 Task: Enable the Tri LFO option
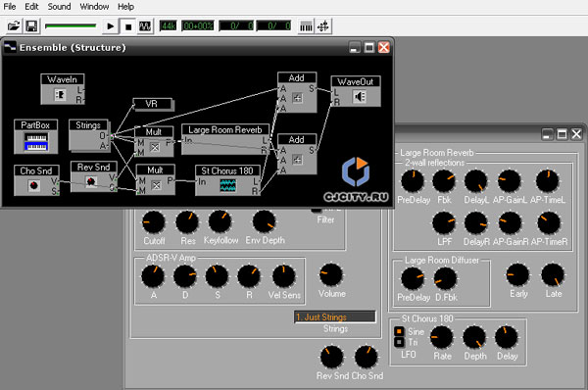(x=399, y=342)
